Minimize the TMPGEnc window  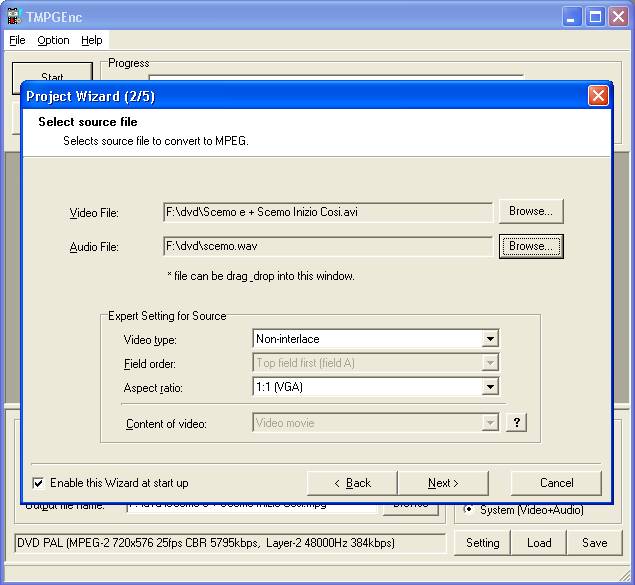pyautogui.click(x=571, y=17)
